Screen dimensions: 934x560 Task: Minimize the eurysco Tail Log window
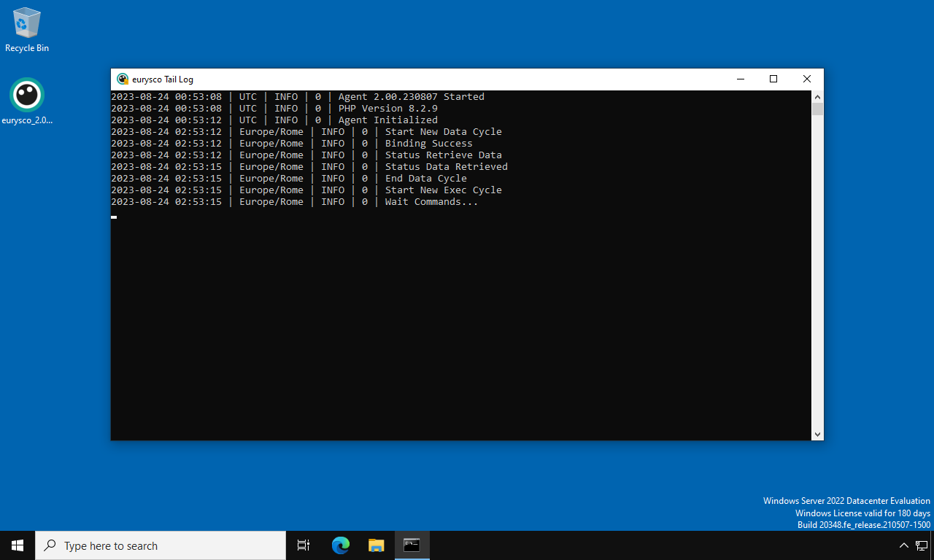point(740,79)
